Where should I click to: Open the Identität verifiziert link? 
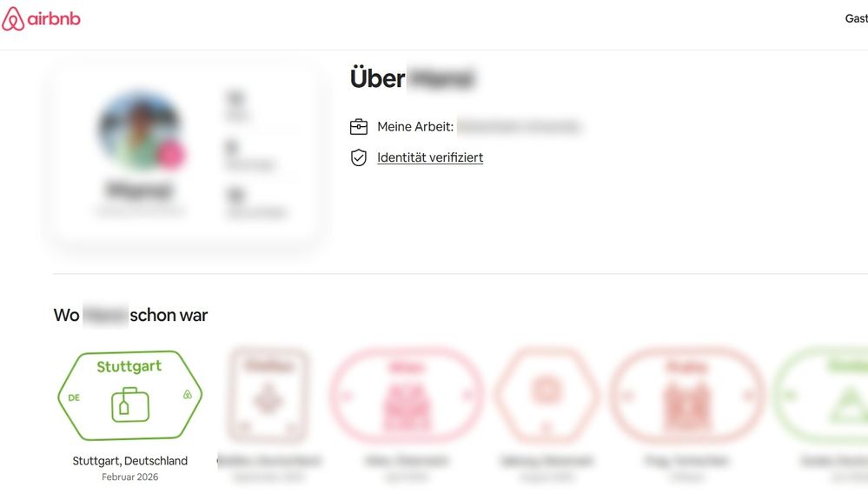430,157
